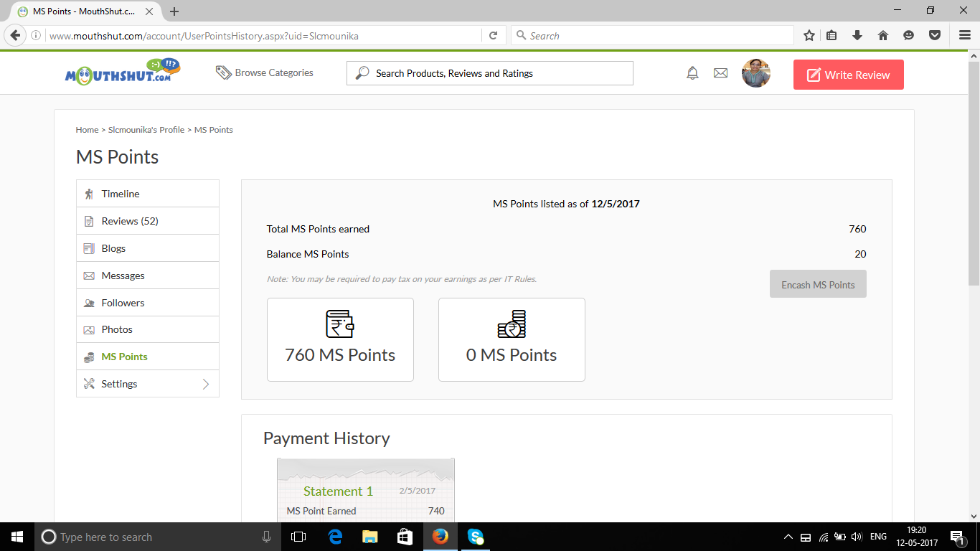Open File Explorer from taskbar

tap(370, 537)
